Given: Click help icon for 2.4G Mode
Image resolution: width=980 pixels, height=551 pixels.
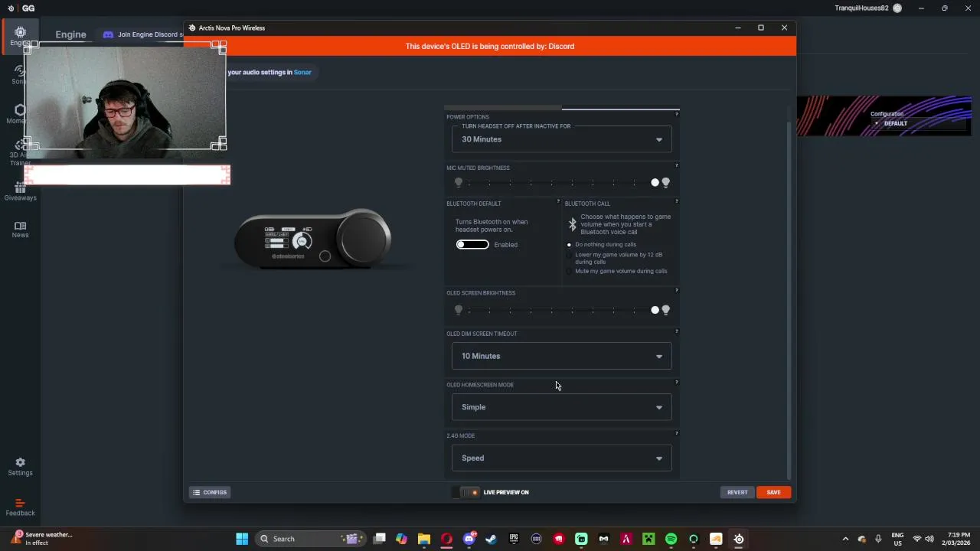Looking at the screenshot, I should 676,433.
